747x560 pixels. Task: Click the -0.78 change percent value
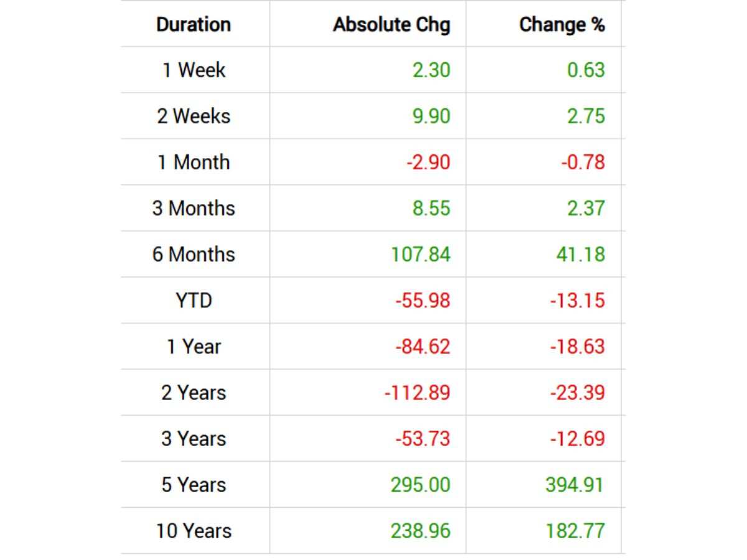pyautogui.click(x=583, y=162)
